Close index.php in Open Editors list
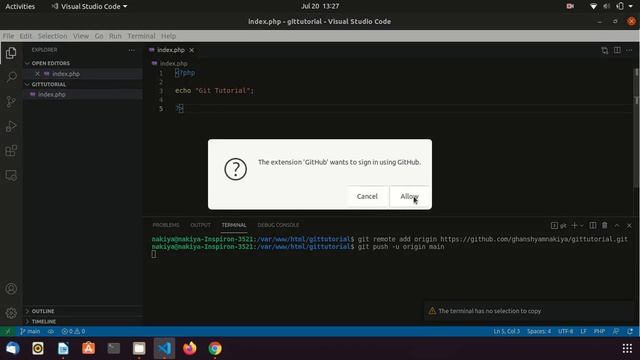Image resolution: width=640 pixels, height=360 pixels. point(37,74)
